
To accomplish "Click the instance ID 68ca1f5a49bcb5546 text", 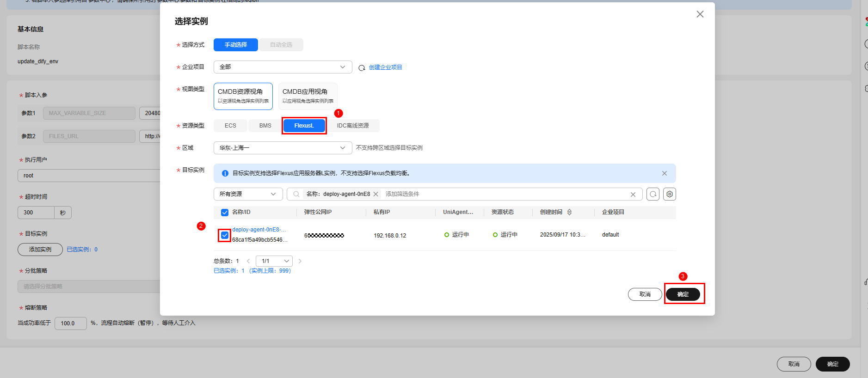I will 260,240.
